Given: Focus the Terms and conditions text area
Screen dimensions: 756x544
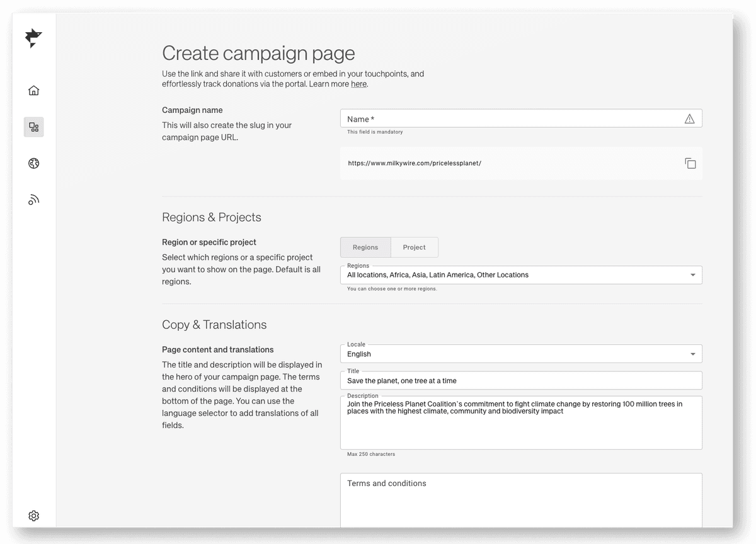Looking at the screenshot, I should [x=520, y=501].
